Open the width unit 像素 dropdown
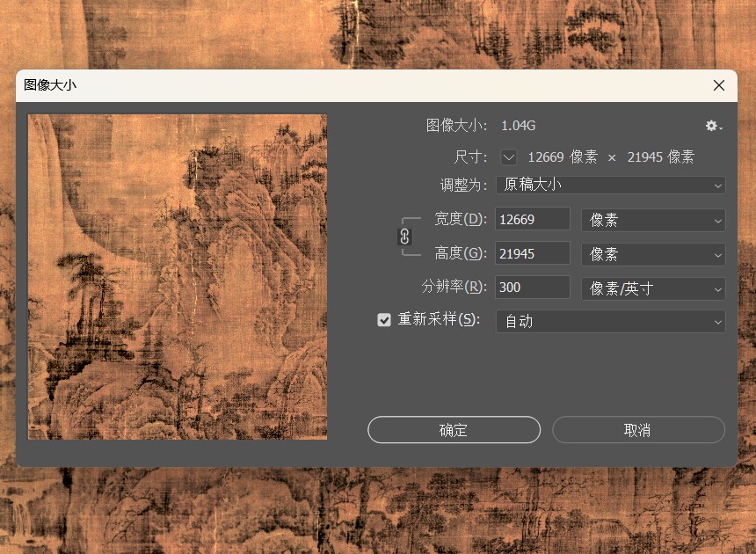 pos(653,221)
